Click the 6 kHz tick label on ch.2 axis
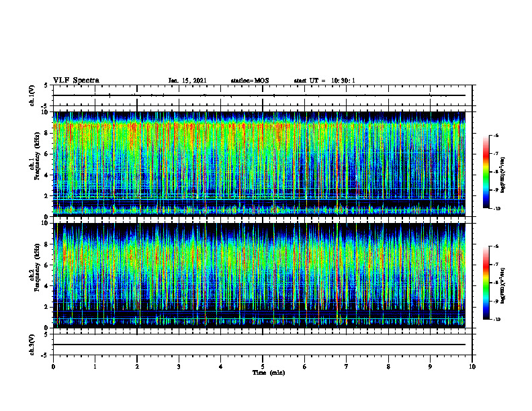The height and width of the screenshot is (411, 532). (47, 265)
